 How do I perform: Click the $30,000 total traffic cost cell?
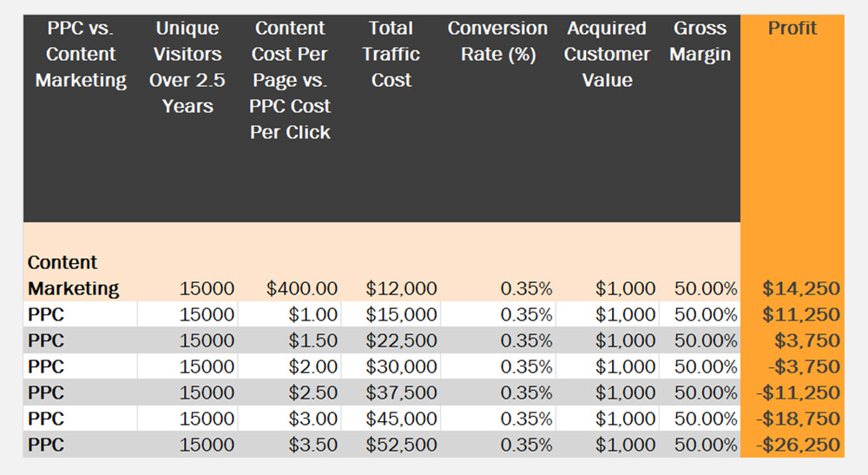pyautogui.click(x=401, y=367)
